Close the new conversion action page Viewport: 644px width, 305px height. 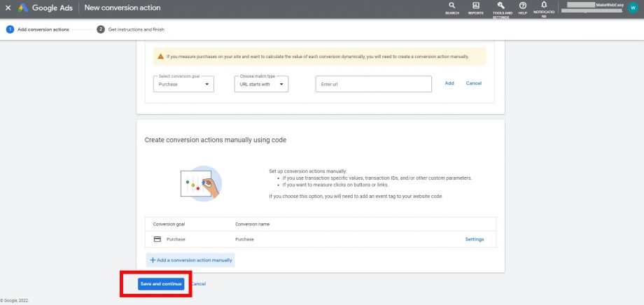pyautogui.click(x=8, y=8)
